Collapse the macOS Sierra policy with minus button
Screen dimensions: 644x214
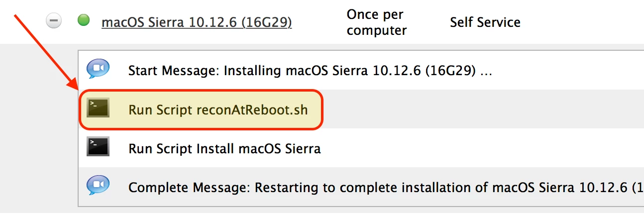[53, 21]
